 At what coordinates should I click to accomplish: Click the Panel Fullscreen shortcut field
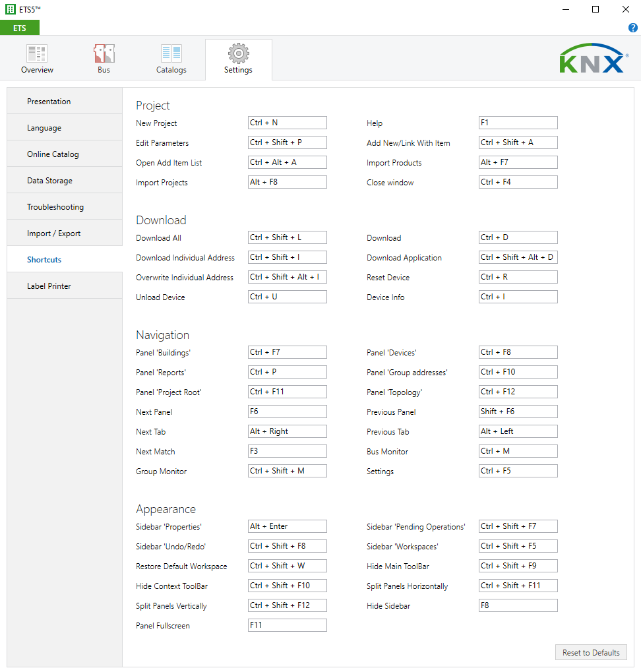tap(287, 625)
